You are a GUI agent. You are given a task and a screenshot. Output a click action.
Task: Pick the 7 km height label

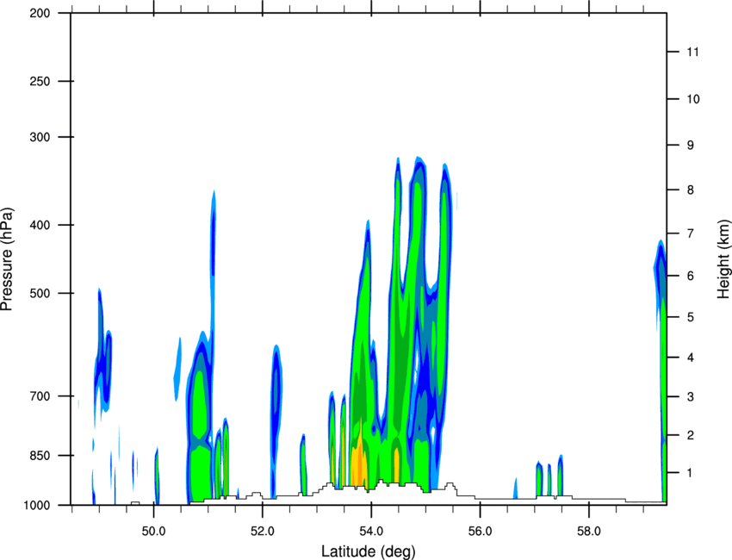691,233
